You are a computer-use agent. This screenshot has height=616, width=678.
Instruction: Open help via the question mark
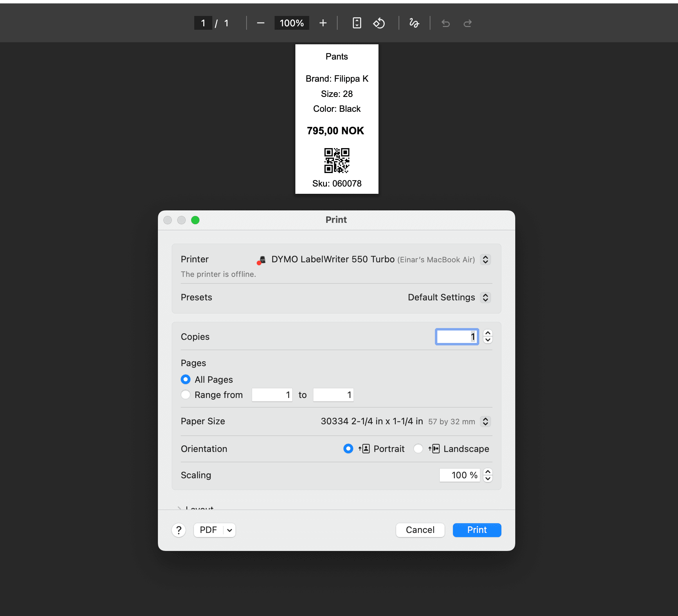click(x=179, y=530)
